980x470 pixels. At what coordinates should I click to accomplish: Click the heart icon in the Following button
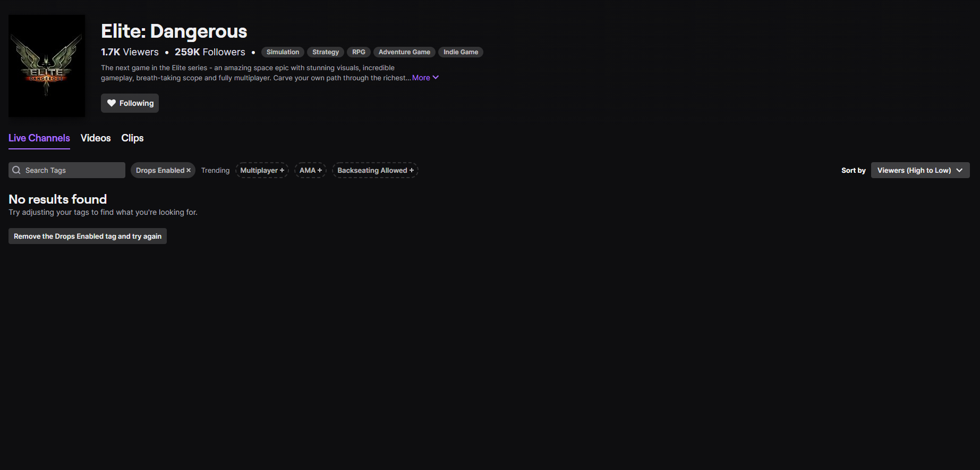pyautogui.click(x=111, y=103)
